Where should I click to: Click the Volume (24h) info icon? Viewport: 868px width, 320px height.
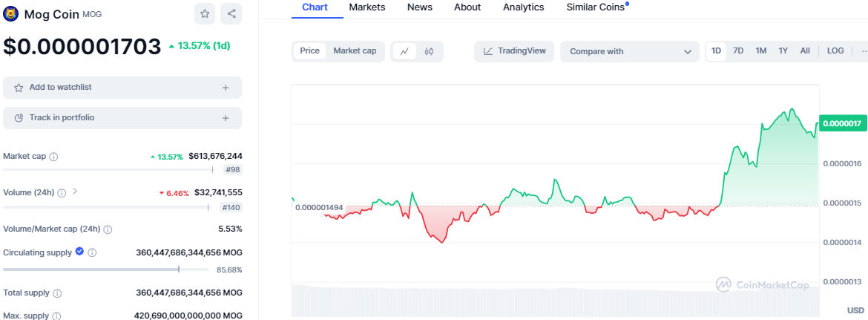pyautogui.click(x=62, y=192)
